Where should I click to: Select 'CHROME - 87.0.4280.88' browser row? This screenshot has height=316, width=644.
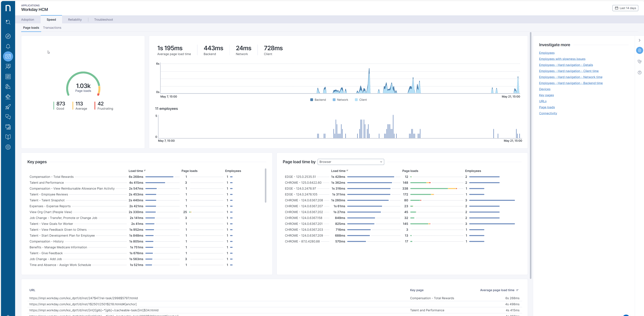point(400,242)
